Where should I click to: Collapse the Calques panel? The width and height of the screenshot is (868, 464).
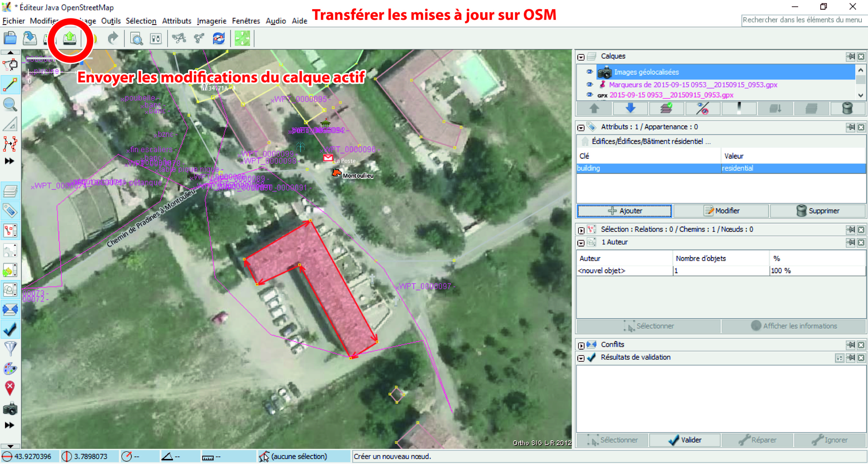pyautogui.click(x=581, y=57)
